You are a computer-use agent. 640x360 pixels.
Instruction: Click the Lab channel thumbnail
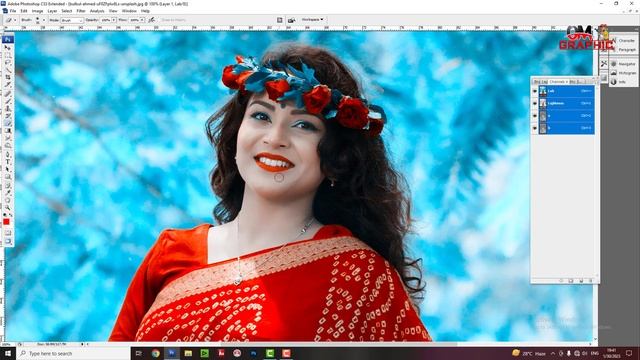click(x=543, y=91)
